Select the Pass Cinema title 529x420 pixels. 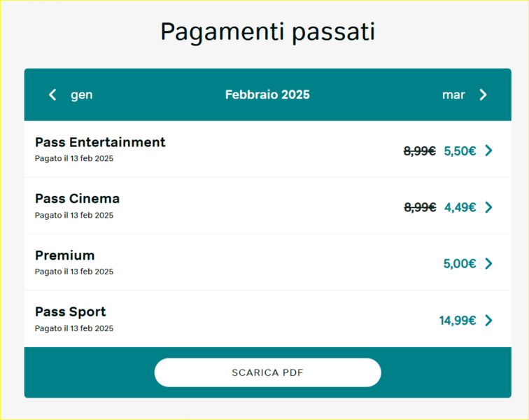[x=77, y=199]
